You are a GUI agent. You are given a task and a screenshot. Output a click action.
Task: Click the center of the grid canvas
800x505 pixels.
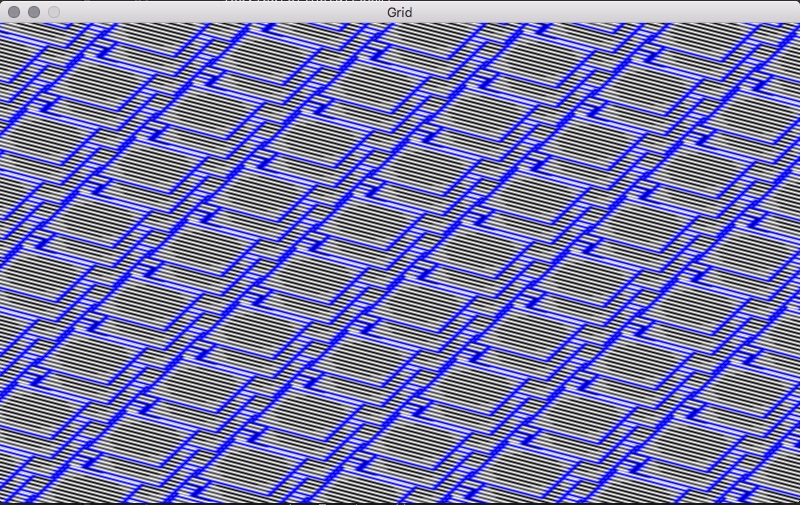400,264
